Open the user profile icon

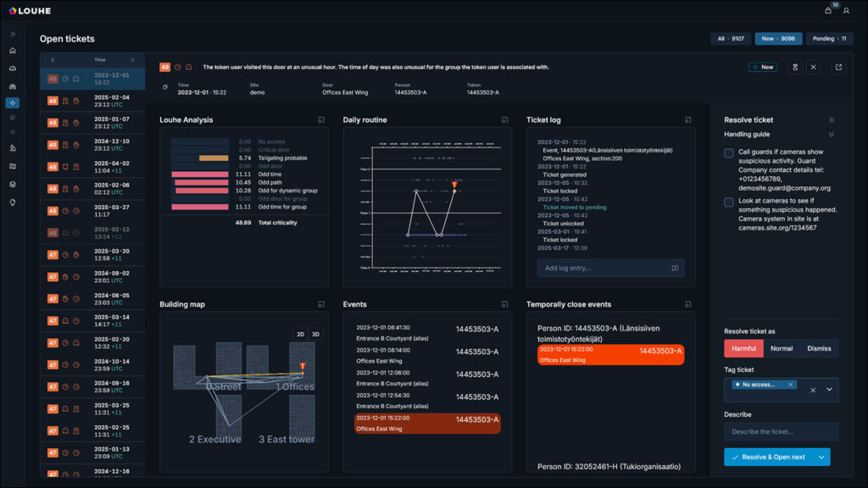846,10
